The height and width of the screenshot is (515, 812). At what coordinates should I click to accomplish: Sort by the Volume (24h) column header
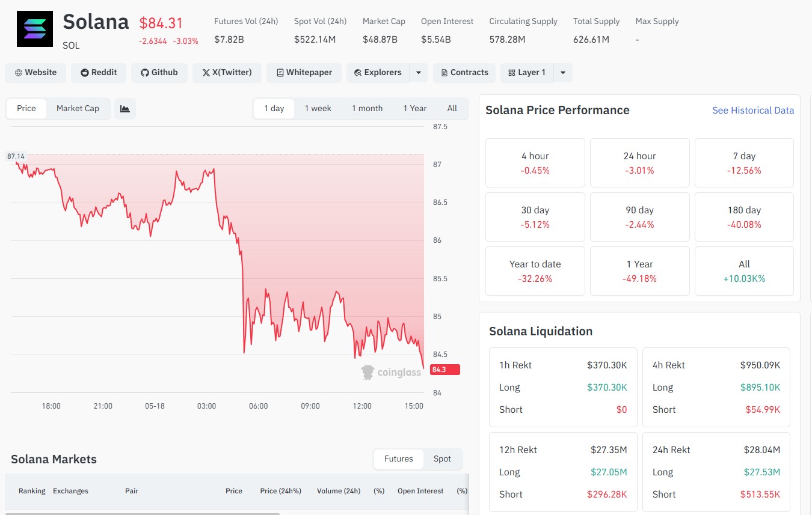click(339, 491)
